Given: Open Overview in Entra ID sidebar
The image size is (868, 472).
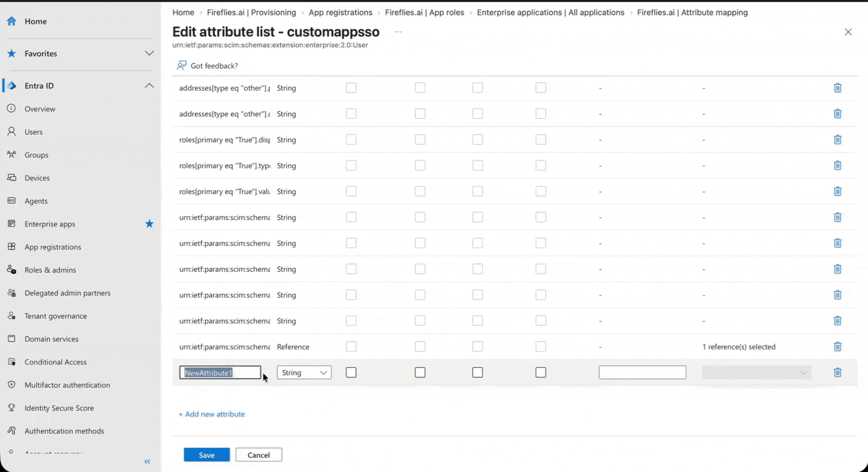Looking at the screenshot, I should 40,109.
